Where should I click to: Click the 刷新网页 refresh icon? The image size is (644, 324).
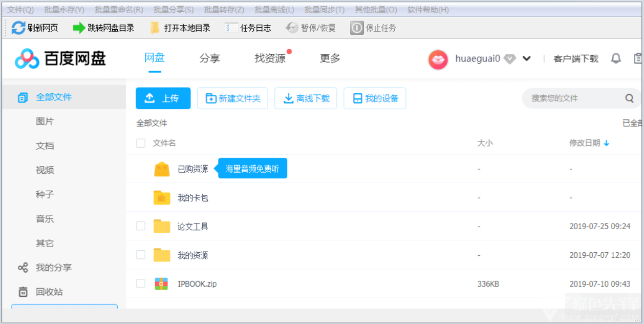[18, 28]
